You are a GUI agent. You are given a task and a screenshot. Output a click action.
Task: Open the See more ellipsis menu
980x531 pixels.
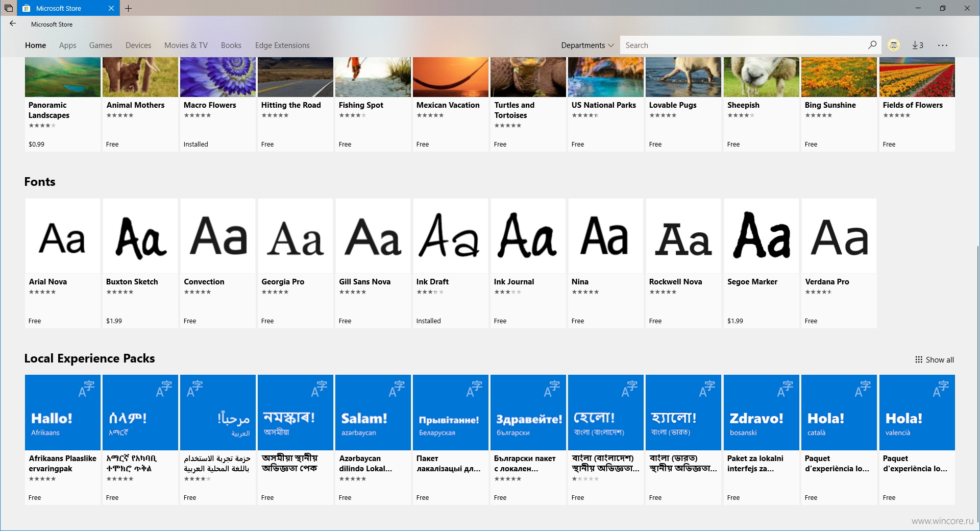(942, 45)
